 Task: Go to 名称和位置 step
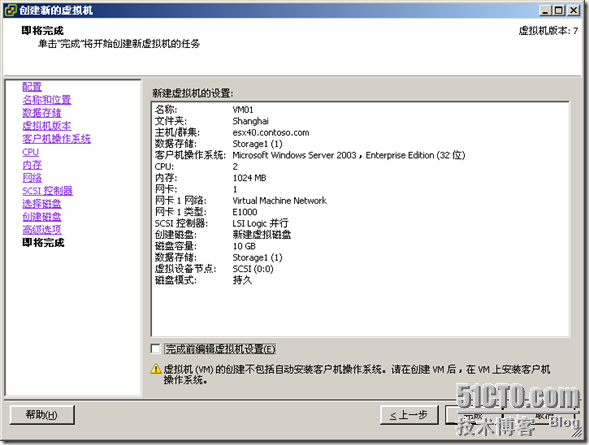click(47, 100)
